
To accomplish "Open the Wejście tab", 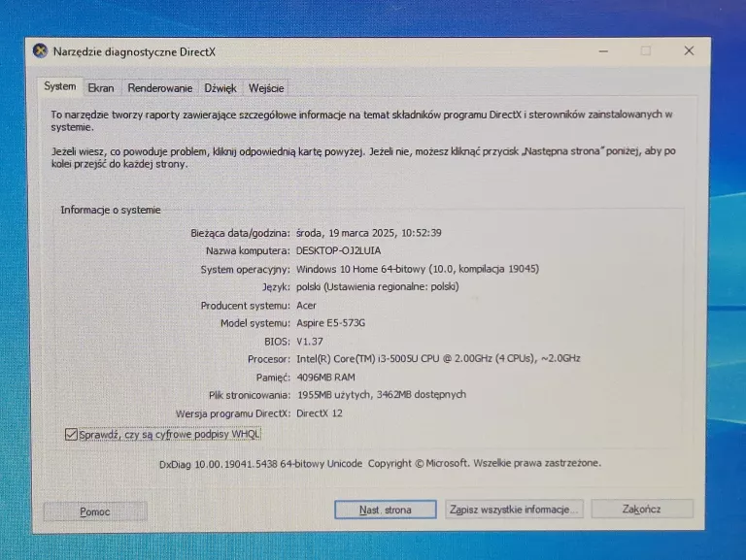I will (x=266, y=88).
